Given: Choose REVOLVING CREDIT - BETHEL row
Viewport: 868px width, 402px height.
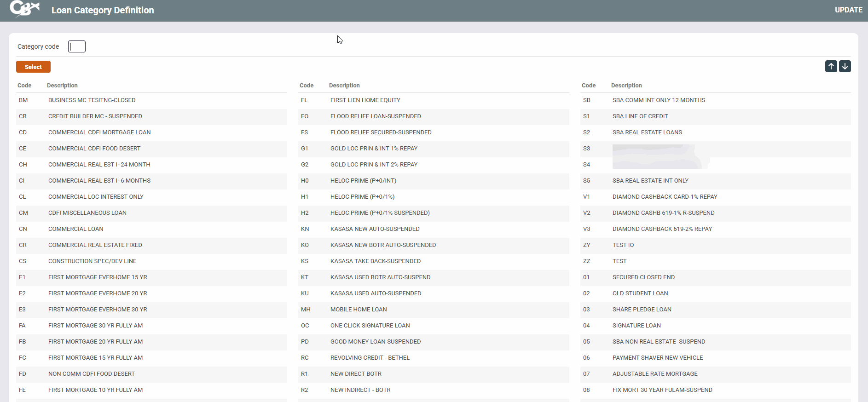Looking at the screenshot, I should tap(370, 358).
